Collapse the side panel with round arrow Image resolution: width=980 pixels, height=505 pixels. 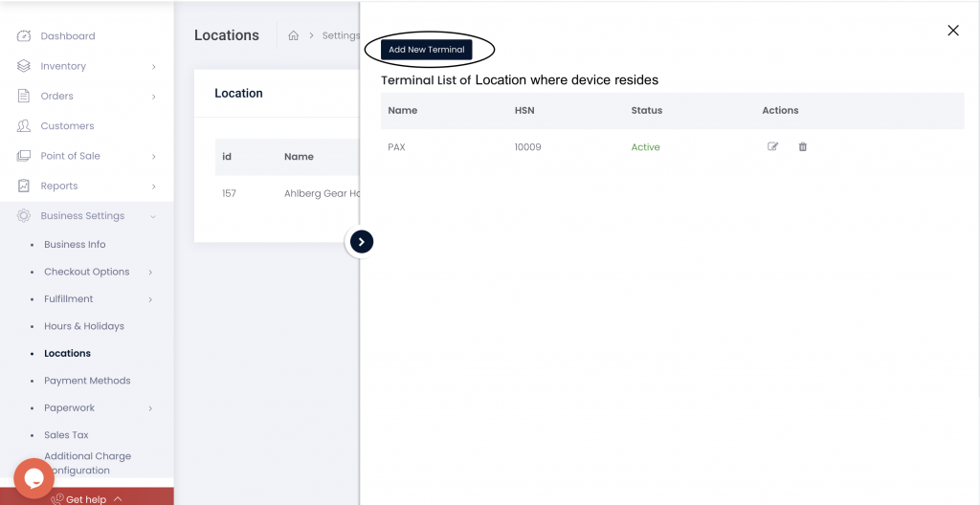coord(361,242)
